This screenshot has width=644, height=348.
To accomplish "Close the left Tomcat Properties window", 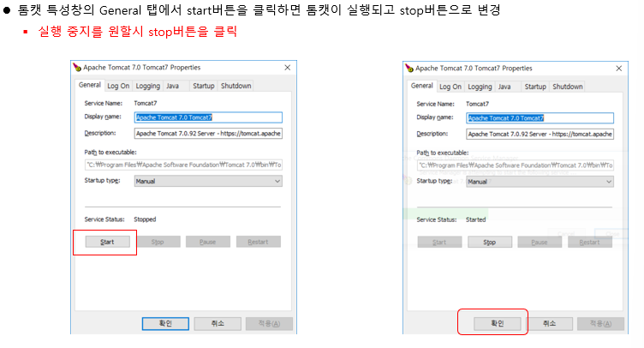I will (288, 68).
